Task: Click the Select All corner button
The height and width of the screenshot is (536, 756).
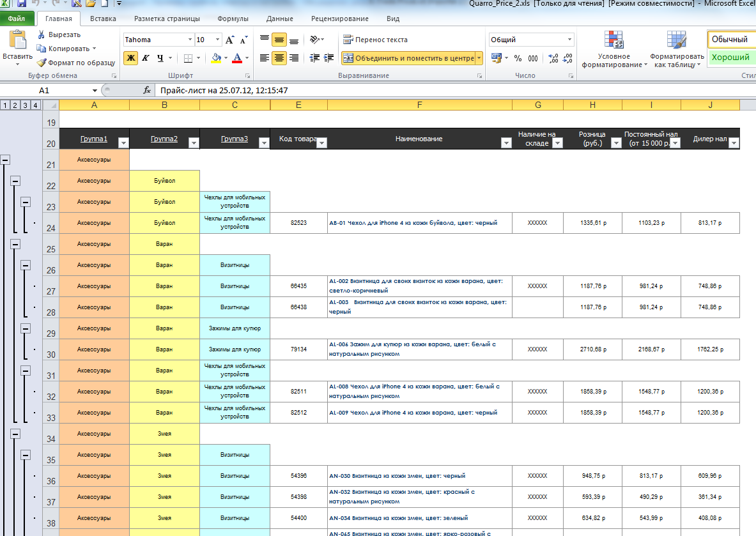Action: tap(50, 105)
